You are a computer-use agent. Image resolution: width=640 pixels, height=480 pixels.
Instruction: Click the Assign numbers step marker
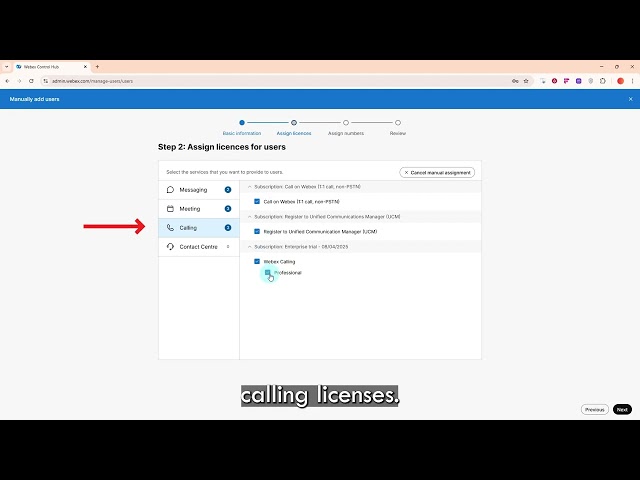point(346,122)
